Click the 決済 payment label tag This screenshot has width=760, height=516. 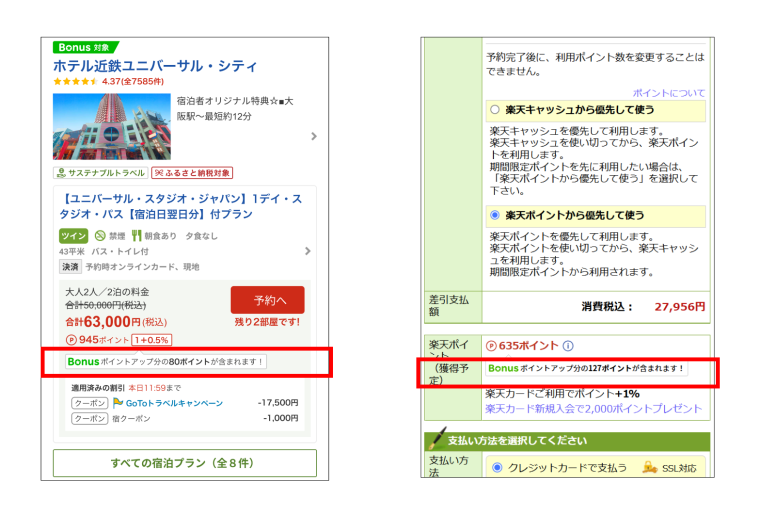point(70,266)
